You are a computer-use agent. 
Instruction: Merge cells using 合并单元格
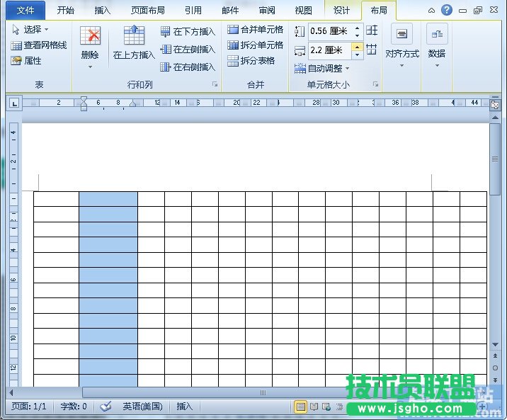(x=256, y=30)
